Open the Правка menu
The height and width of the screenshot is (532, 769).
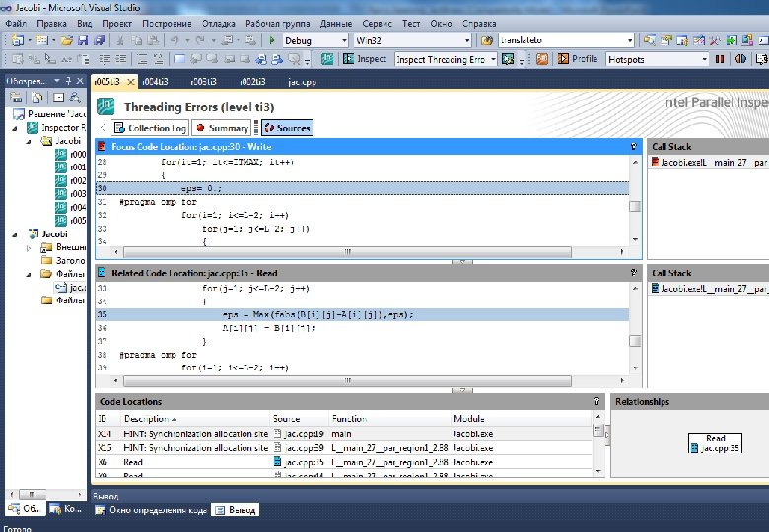pos(51,23)
